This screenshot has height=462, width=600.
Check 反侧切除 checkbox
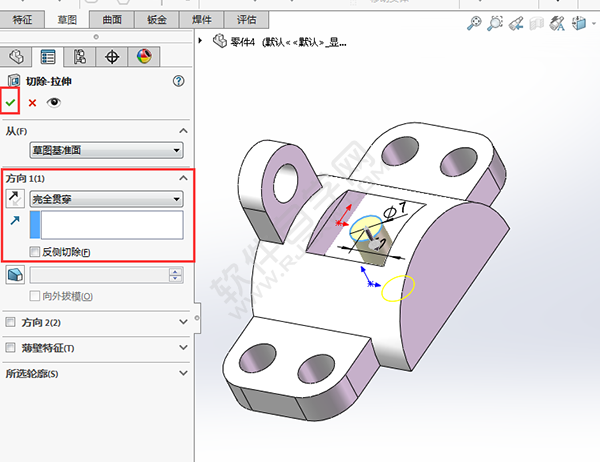click(34, 251)
